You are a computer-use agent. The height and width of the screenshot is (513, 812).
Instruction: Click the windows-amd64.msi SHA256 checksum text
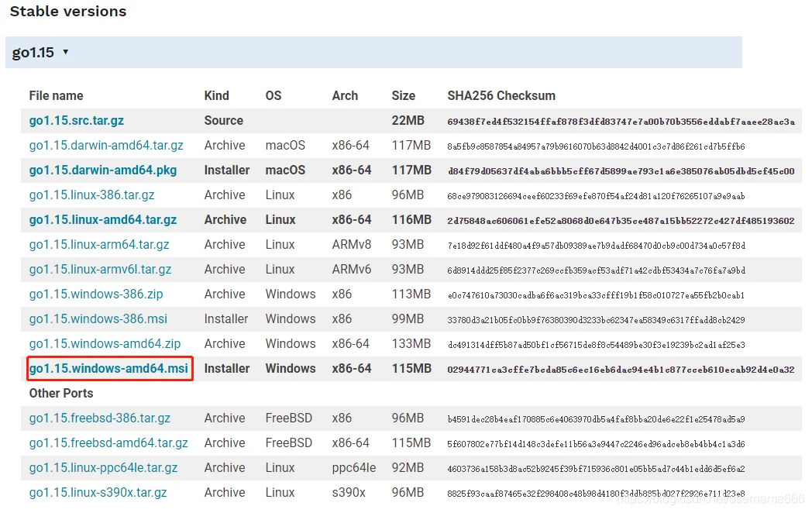621,370
